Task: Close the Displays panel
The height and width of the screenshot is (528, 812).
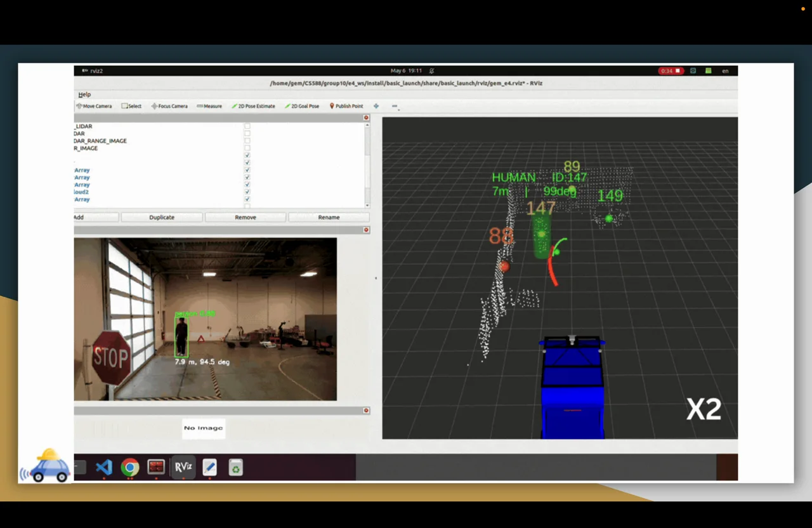Action: [366, 117]
